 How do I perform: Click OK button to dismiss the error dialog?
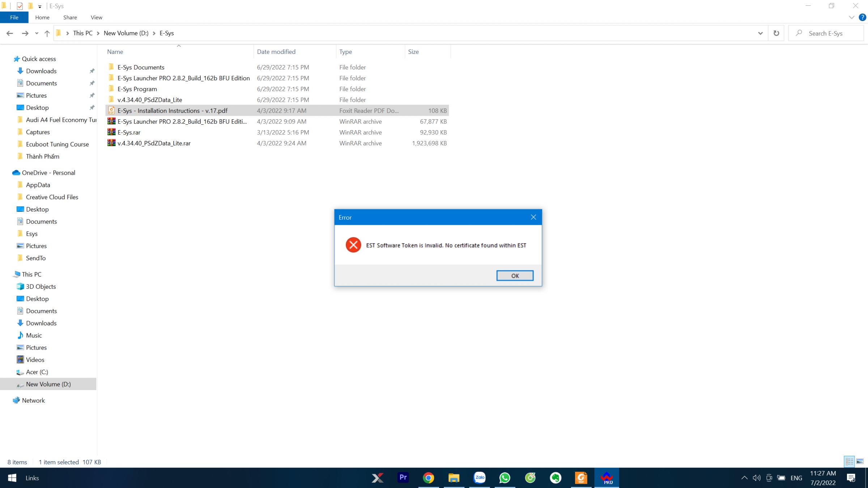(515, 276)
